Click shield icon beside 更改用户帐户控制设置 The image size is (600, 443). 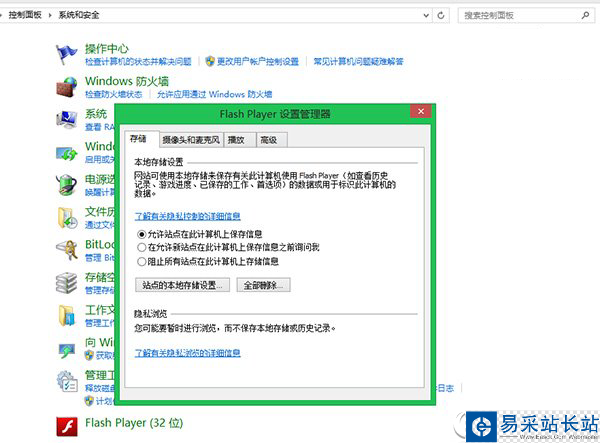click(x=210, y=61)
